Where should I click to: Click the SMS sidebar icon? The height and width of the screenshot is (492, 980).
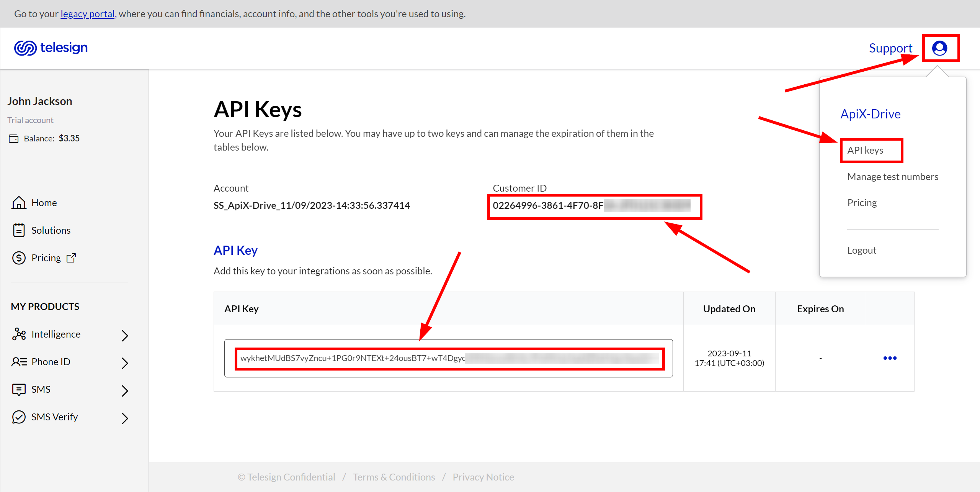pyautogui.click(x=19, y=389)
